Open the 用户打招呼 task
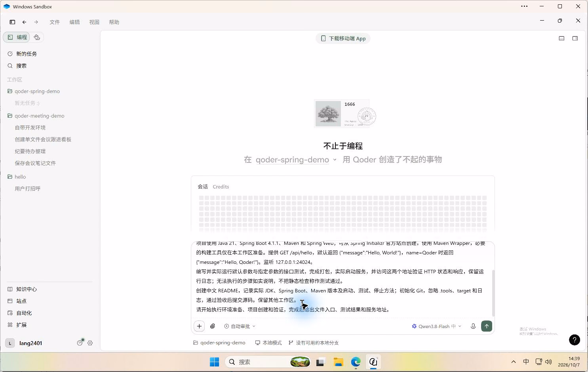 28,189
